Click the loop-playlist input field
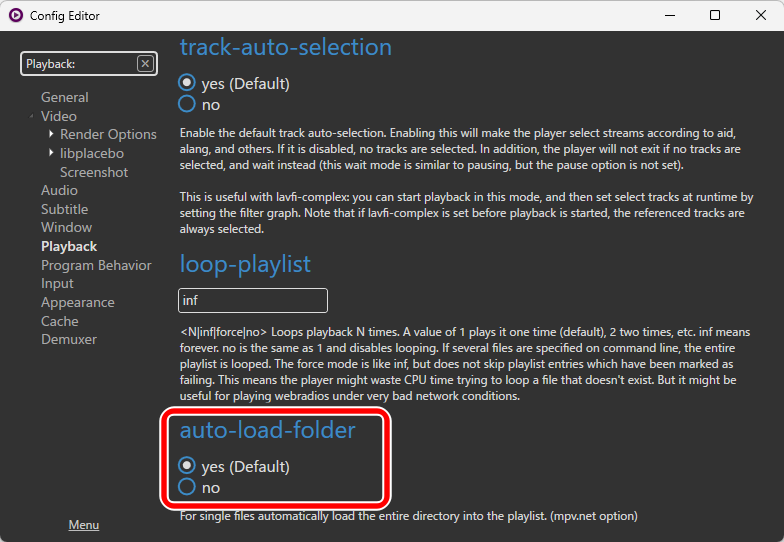 (253, 300)
